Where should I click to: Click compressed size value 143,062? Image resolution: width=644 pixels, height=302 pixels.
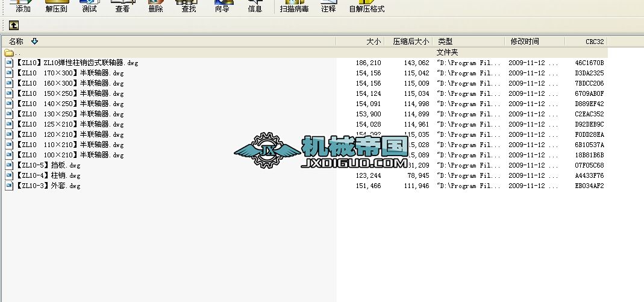[x=416, y=63]
